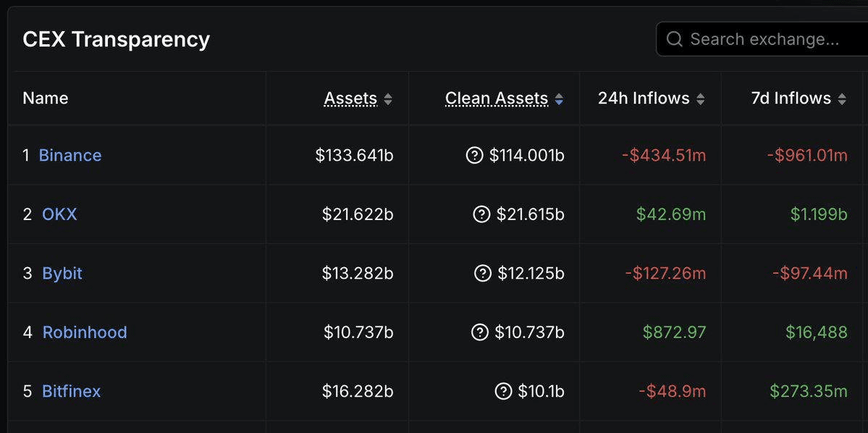
Task: Open the Robinhood exchange link
Action: [85, 332]
